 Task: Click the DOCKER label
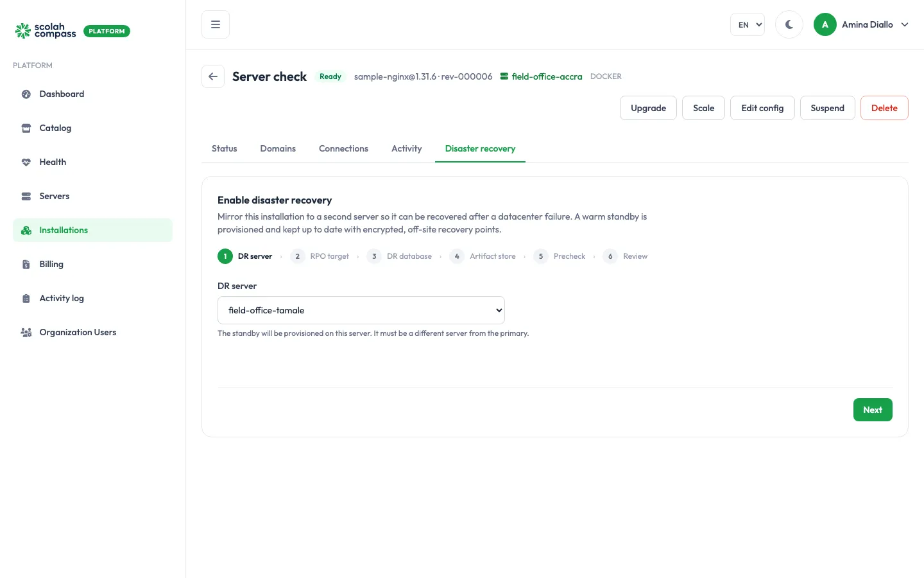tap(606, 76)
